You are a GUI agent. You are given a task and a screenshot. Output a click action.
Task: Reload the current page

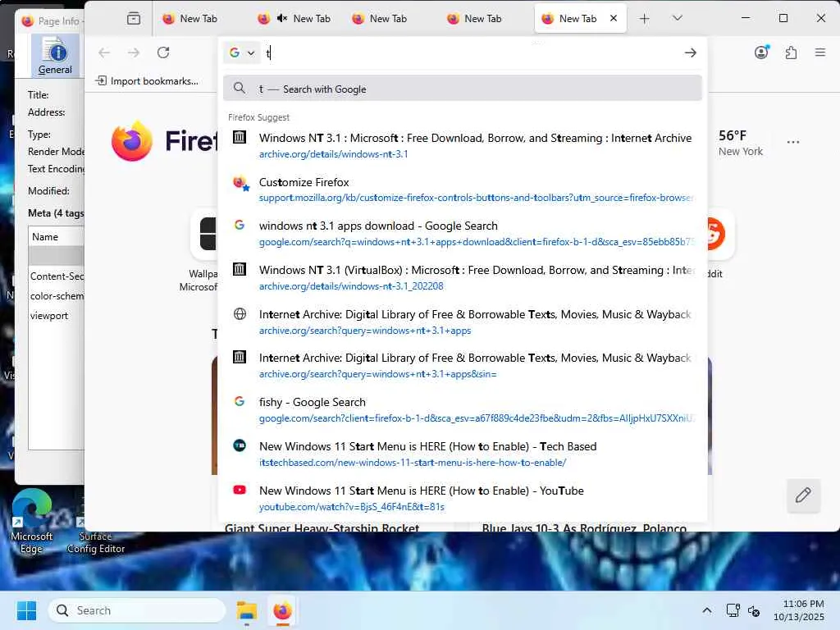click(163, 52)
